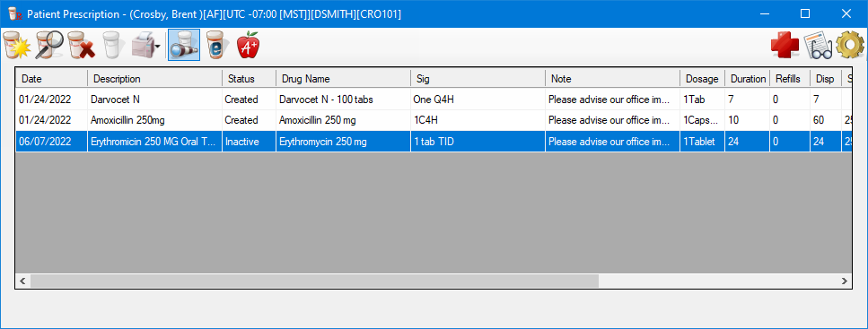The image size is (868, 329).
Task: Open the prescription search magnifier icon
Action: (x=49, y=46)
